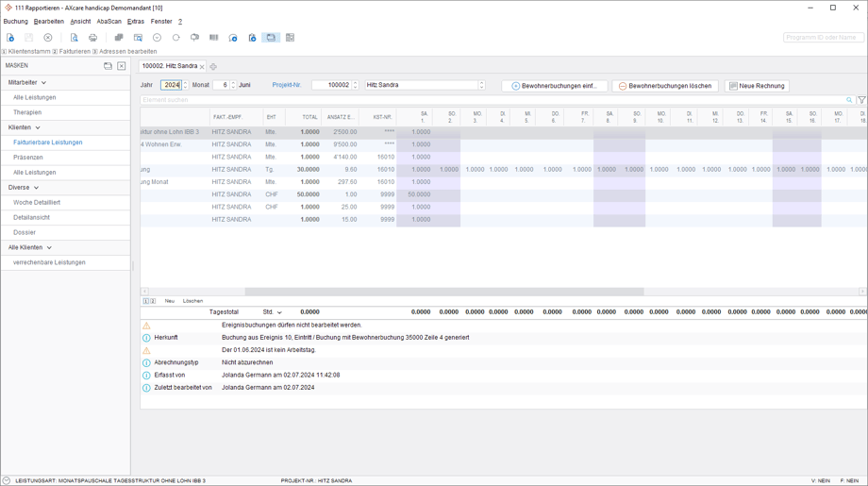Click the Projekt-Nr. spinner arrows
This screenshot has height=486, width=868.
pyautogui.click(x=355, y=85)
